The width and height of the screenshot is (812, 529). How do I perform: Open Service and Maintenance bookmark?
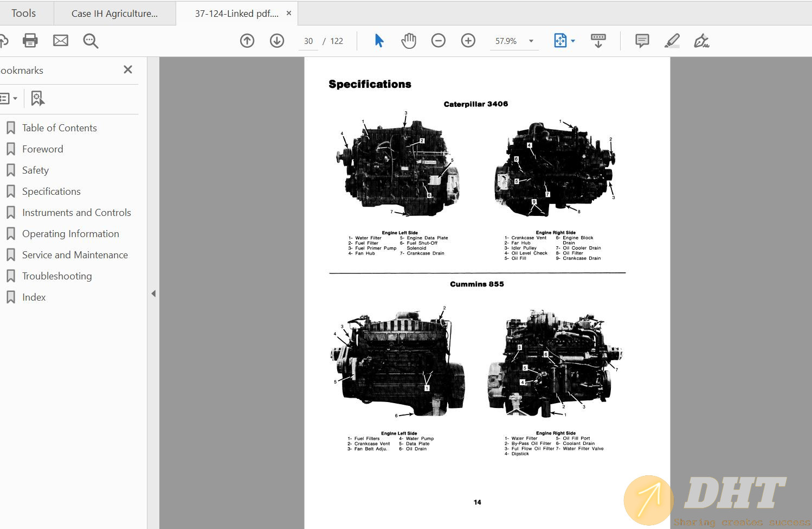click(x=75, y=255)
